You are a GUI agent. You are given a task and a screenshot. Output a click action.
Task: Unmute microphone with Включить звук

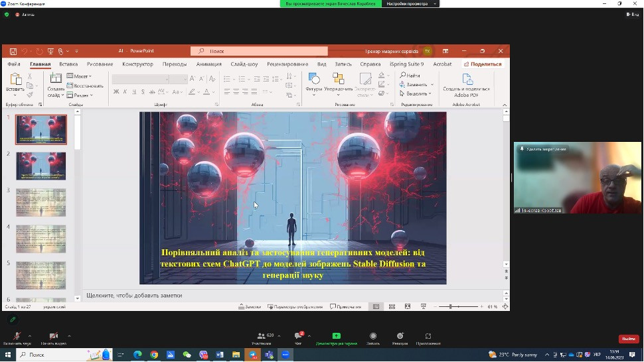(x=16, y=336)
